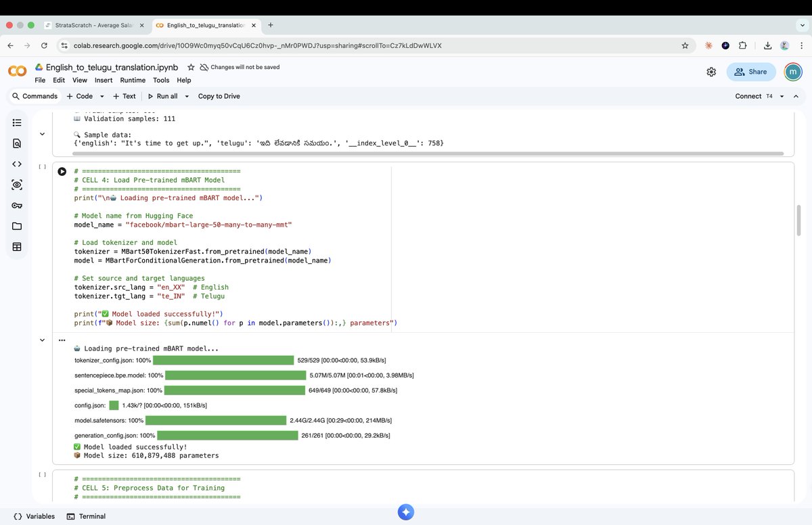Go back in browser history
This screenshot has height=525, width=812.
click(11, 45)
